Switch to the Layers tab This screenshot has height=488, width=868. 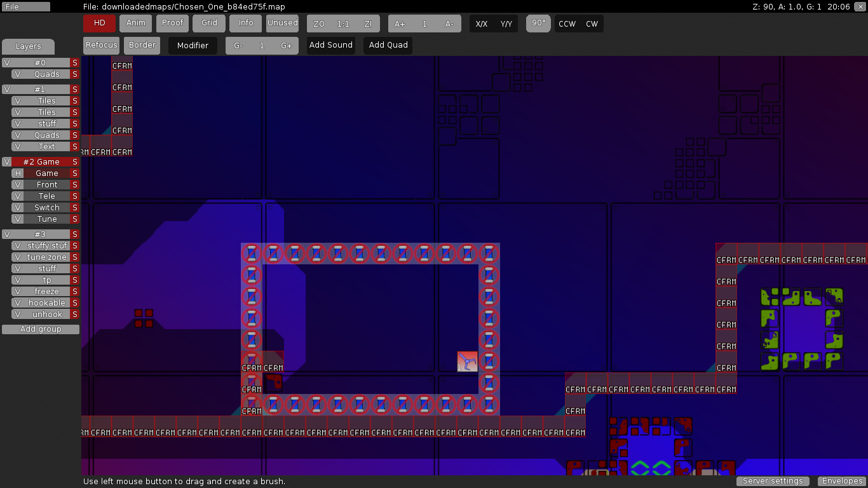(x=28, y=46)
